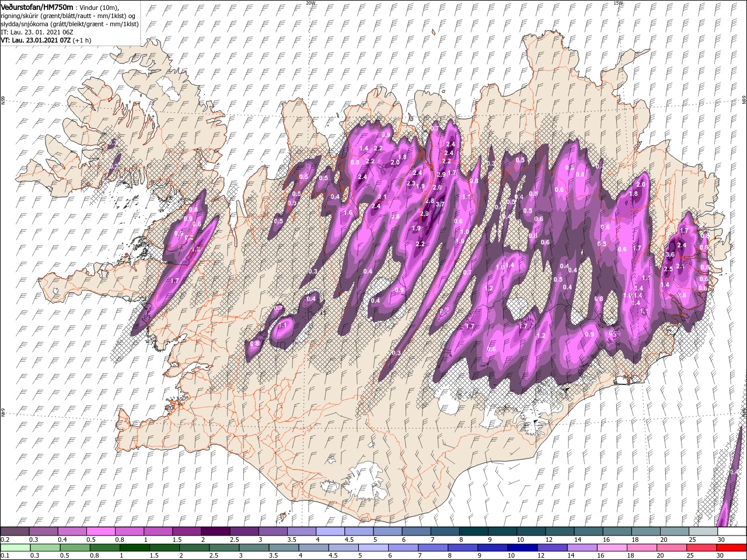Select light pink rain swatch labeled 16

[611, 548]
